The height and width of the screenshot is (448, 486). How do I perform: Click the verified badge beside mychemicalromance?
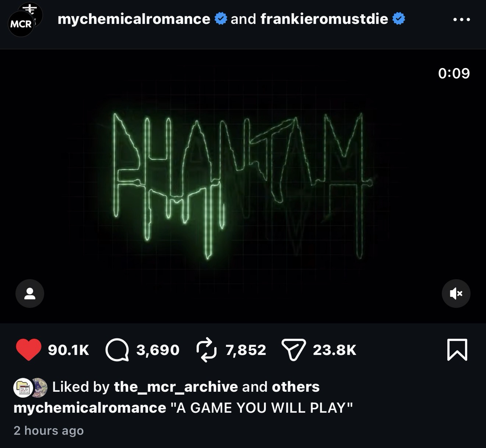click(220, 18)
